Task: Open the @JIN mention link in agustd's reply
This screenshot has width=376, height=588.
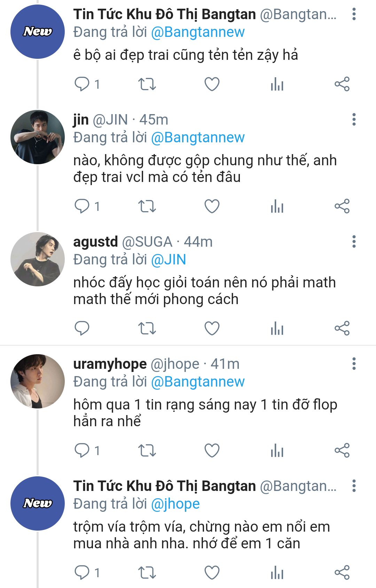Action: 169,260
